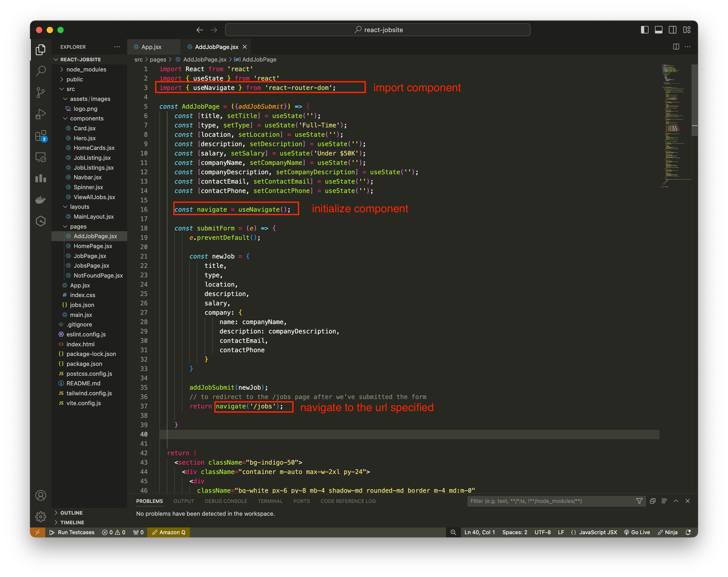Expand the TIMELINE section
728x577 pixels.
[89, 522]
